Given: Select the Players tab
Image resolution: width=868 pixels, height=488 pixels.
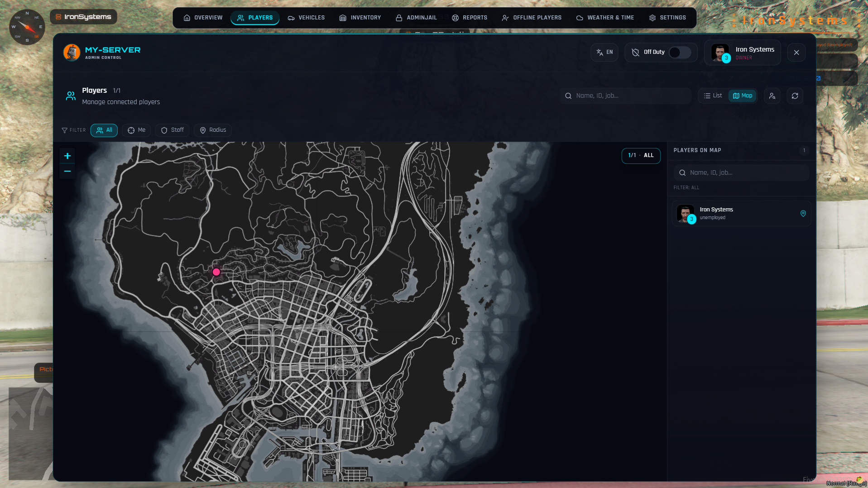Looking at the screenshot, I should click(255, 18).
